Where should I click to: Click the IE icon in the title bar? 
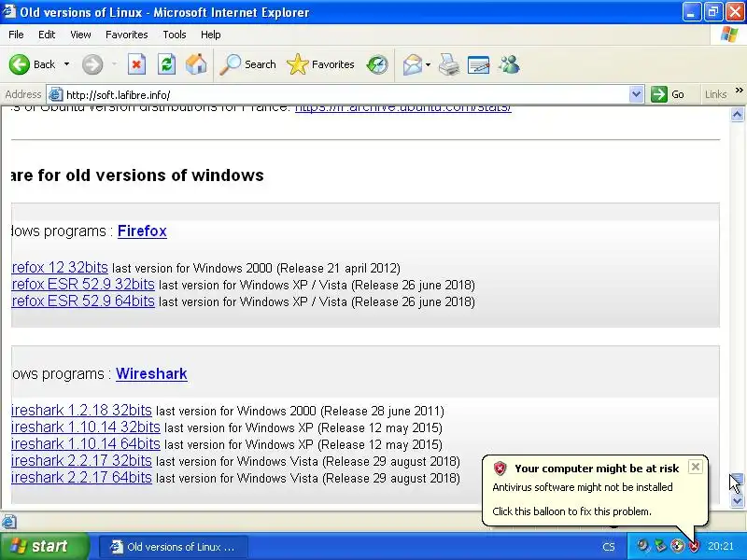pyautogui.click(x=9, y=11)
